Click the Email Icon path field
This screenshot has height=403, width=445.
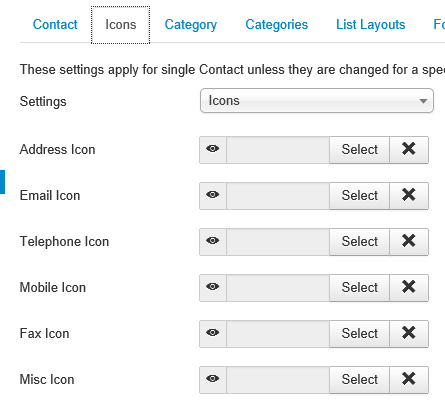[278, 196]
